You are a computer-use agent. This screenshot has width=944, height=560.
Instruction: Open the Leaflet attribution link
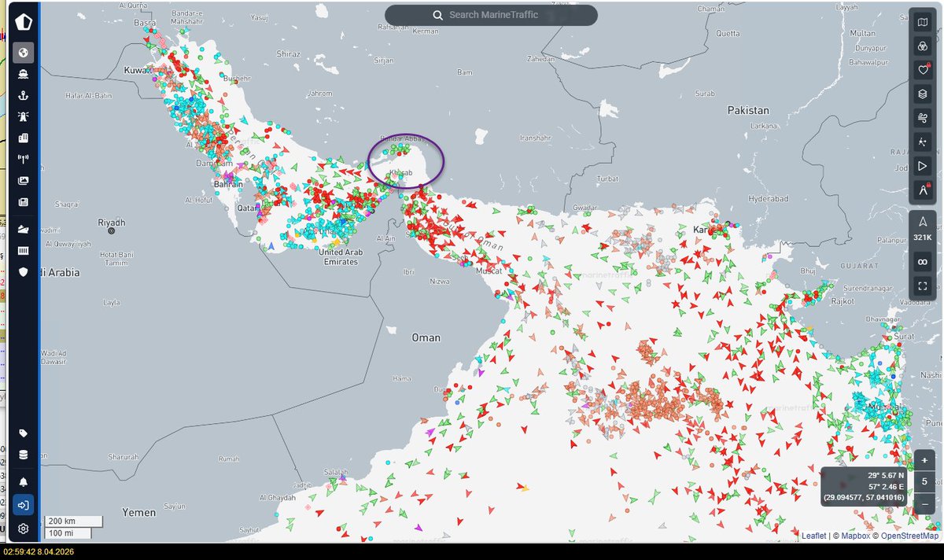click(813, 536)
